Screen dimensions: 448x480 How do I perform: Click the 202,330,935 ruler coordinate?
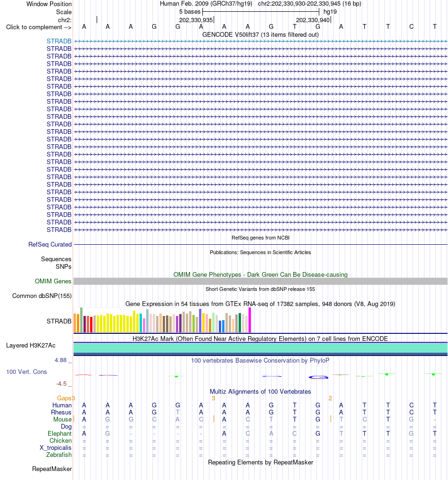point(196,20)
